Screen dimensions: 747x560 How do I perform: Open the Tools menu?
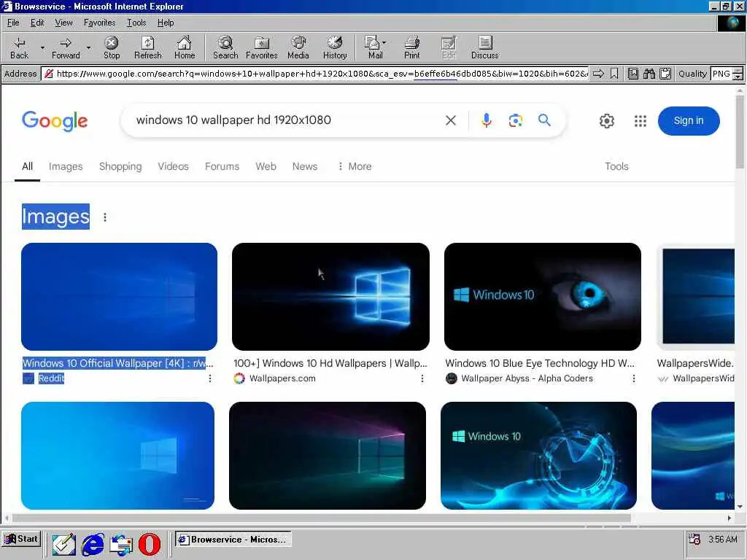[x=136, y=23]
